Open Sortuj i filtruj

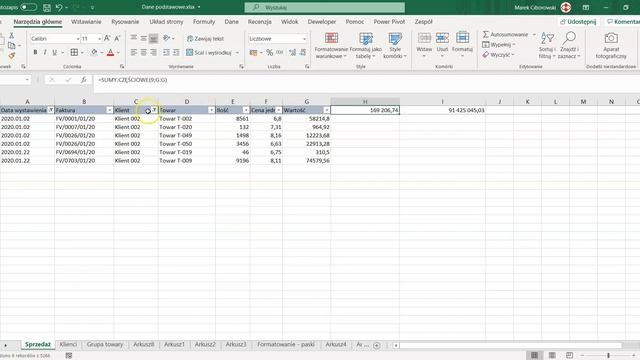pyautogui.click(x=547, y=45)
